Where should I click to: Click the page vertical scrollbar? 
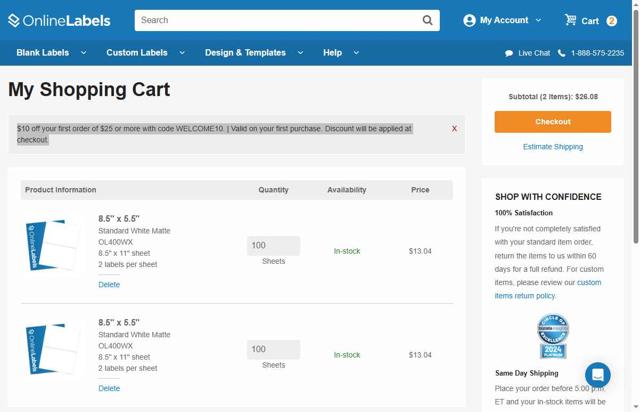tap(636, 127)
